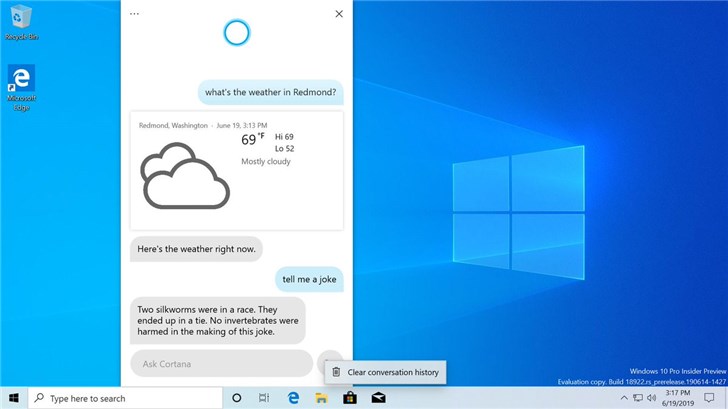Open the Windows Start menu
Screen dimensions: 728x409
click(x=14, y=398)
